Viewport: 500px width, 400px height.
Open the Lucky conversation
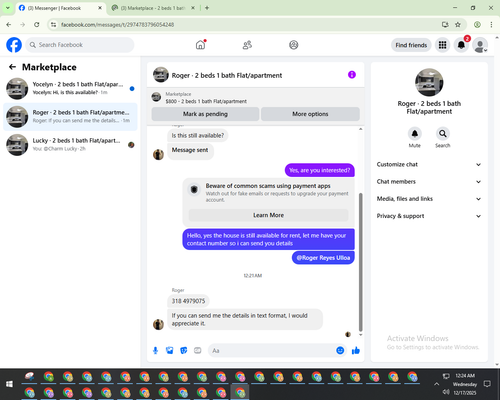pyautogui.click(x=70, y=145)
